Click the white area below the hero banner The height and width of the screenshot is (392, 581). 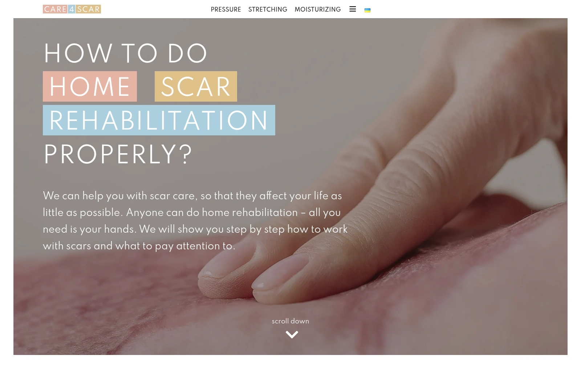(x=290, y=373)
